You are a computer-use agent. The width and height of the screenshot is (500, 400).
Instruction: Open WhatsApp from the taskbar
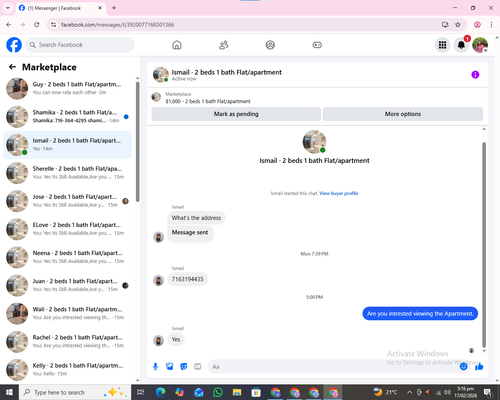(x=218, y=392)
